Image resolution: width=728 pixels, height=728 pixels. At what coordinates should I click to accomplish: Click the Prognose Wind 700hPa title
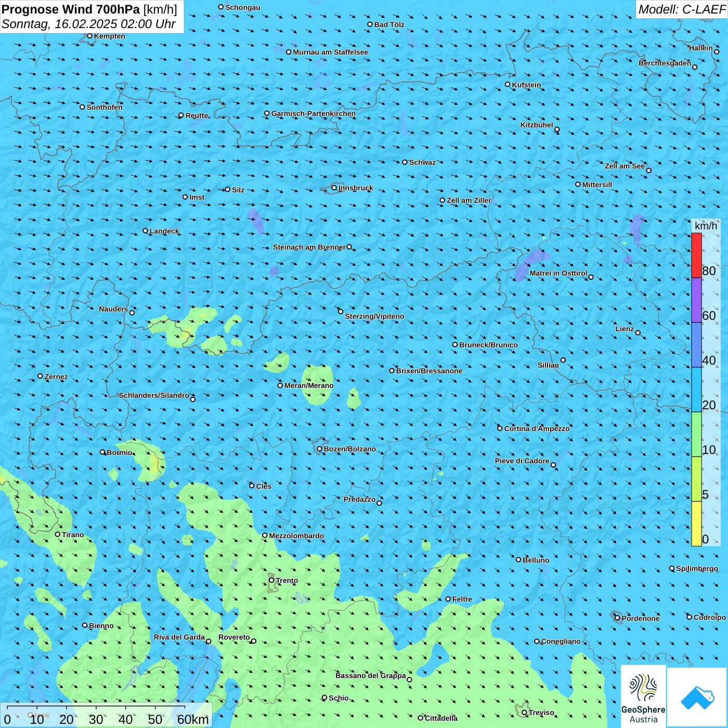[x=71, y=9]
